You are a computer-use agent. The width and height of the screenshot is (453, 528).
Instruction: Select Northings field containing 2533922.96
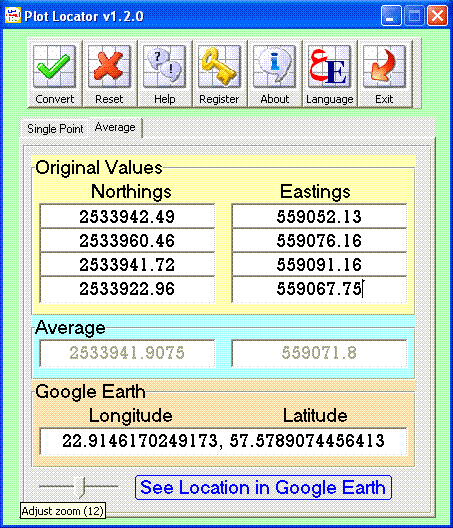[x=127, y=289]
